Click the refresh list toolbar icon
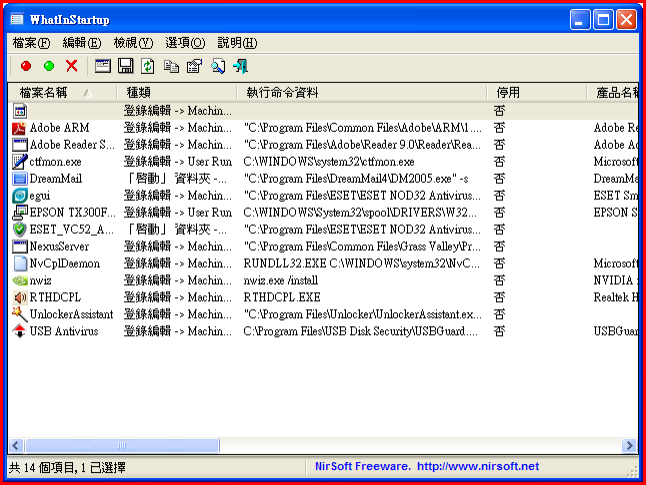 tap(148, 66)
